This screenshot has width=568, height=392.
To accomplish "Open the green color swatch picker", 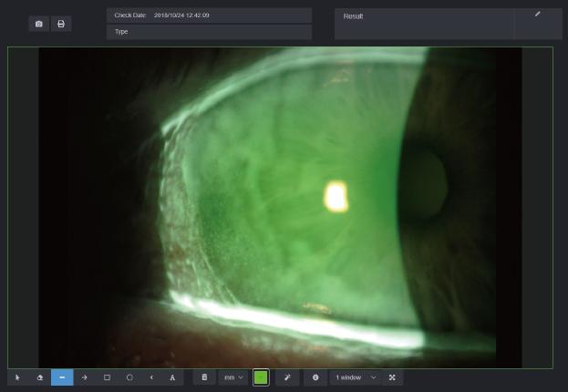I will tap(261, 377).
